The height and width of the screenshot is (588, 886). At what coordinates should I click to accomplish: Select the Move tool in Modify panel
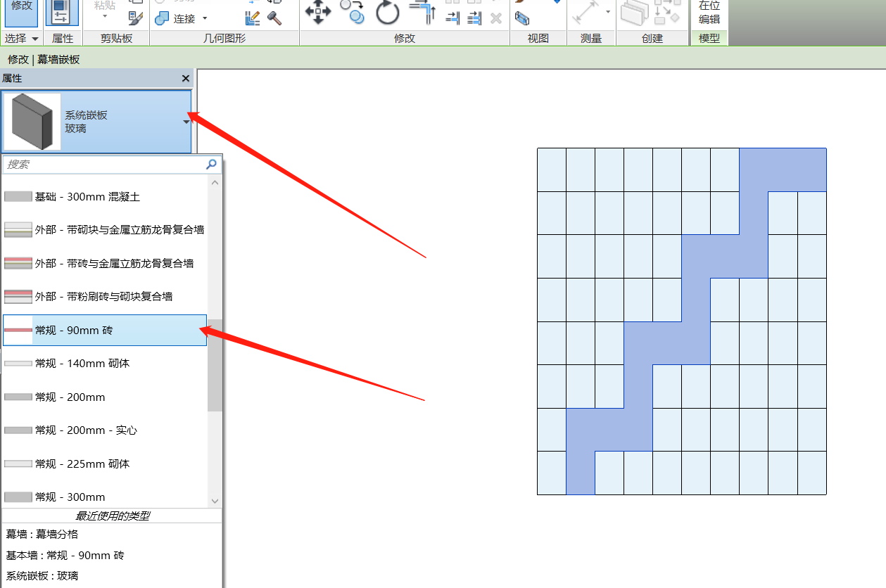click(x=318, y=11)
